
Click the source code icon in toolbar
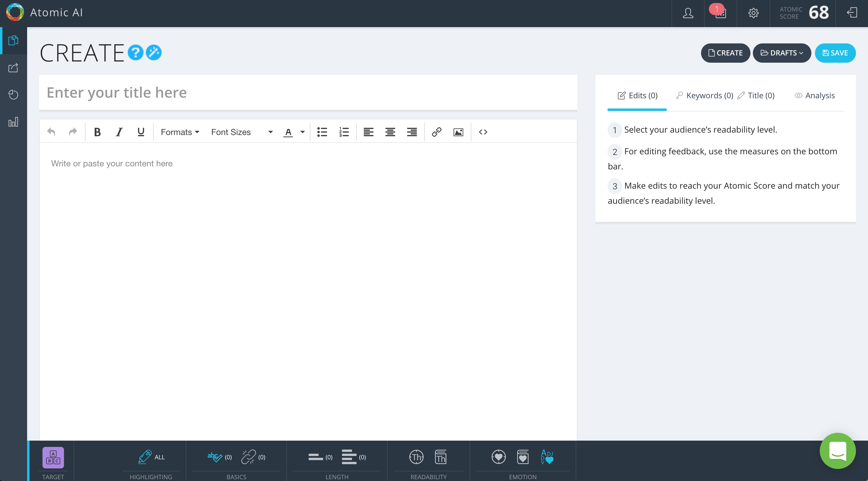pos(483,132)
